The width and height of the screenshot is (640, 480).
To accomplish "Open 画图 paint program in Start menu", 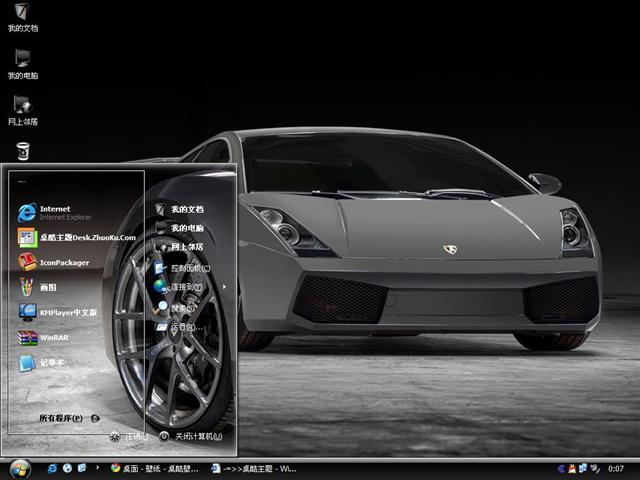I will pos(38,287).
